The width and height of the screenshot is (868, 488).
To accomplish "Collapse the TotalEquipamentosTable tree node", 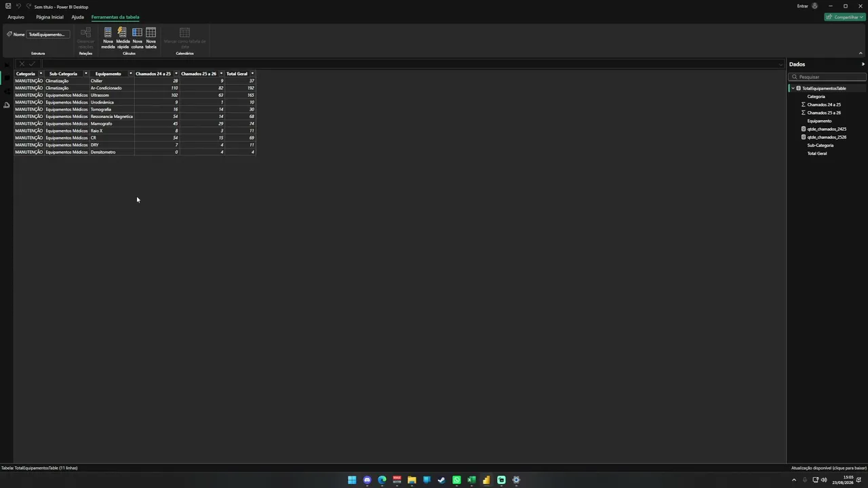I will pyautogui.click(x=793, y=88).
